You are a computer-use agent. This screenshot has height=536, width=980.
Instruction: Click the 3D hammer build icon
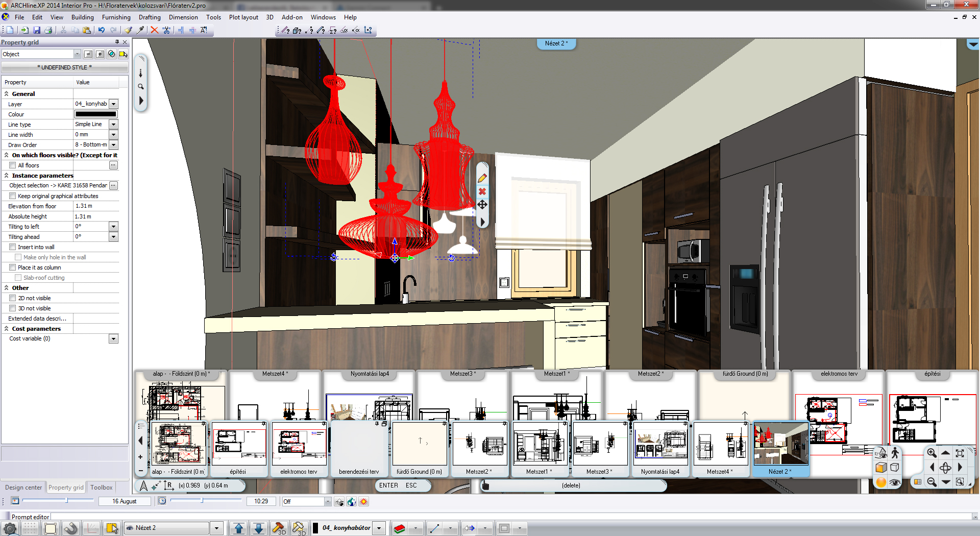click(x=278, y=528)
